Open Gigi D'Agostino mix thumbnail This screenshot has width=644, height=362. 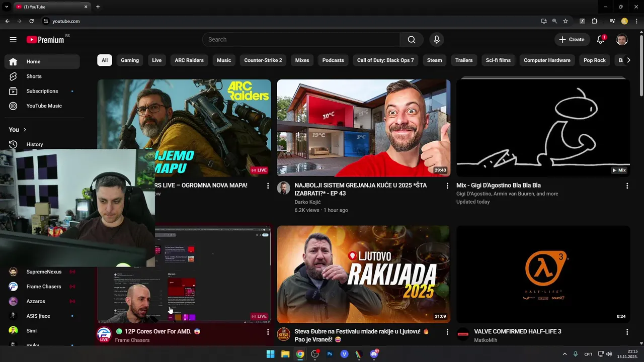tap(543, 128)
